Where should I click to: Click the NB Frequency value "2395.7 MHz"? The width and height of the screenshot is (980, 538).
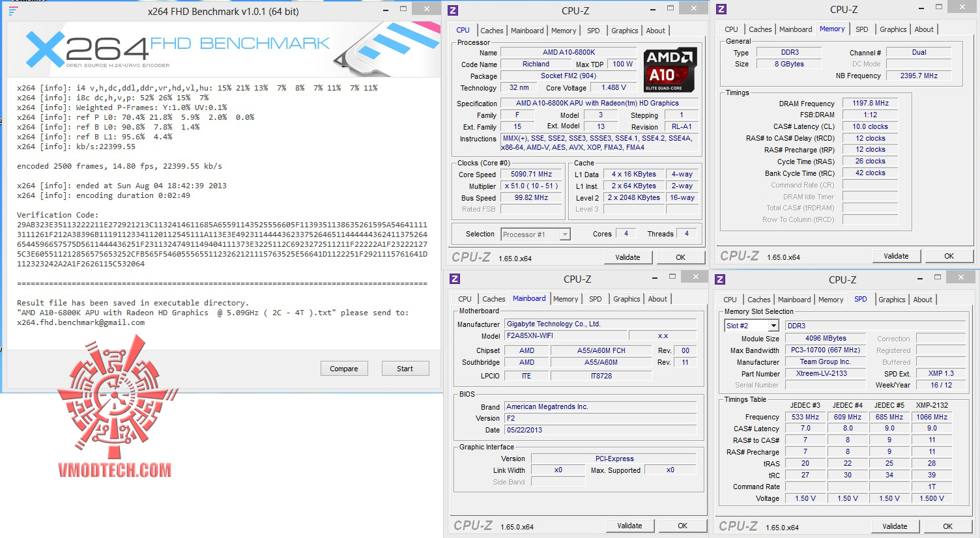[x=919, y=76]
